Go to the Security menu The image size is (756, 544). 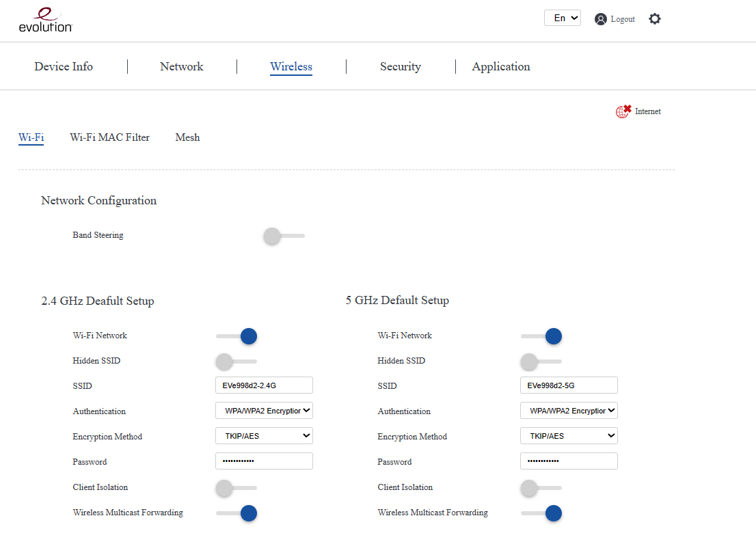point(400,66)
